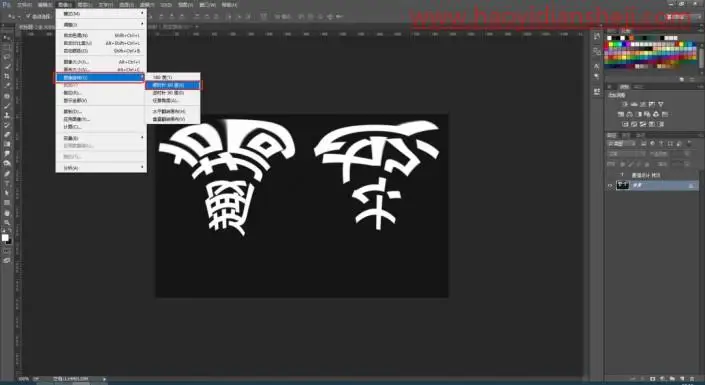
Task: Select the Move tool in the toolbox
Action: pos(7,37)
